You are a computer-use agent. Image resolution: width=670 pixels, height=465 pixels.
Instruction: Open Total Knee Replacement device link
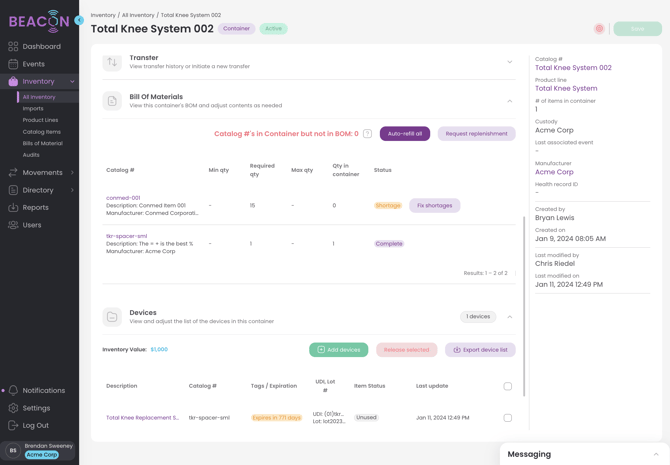click(x=142, y=418)
